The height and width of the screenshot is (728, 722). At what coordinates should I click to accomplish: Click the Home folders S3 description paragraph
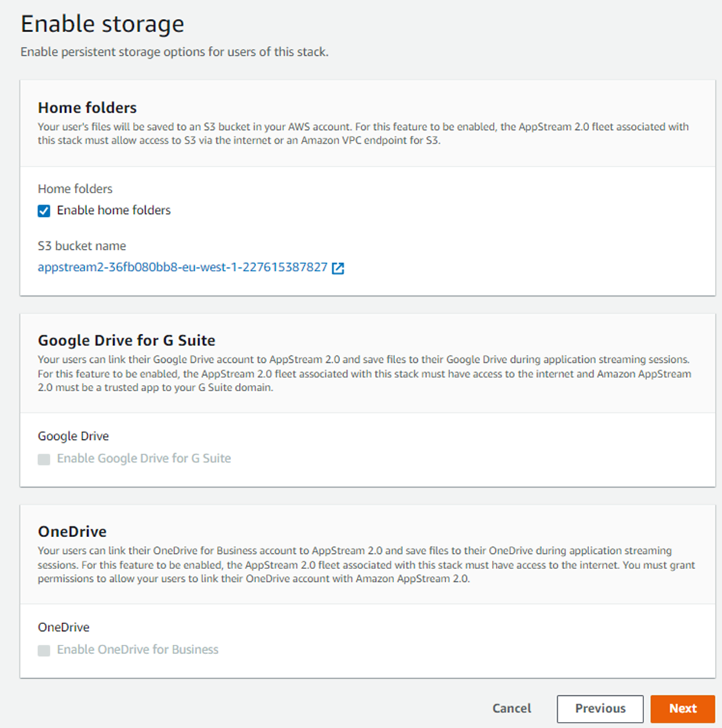tap(363, 133)
